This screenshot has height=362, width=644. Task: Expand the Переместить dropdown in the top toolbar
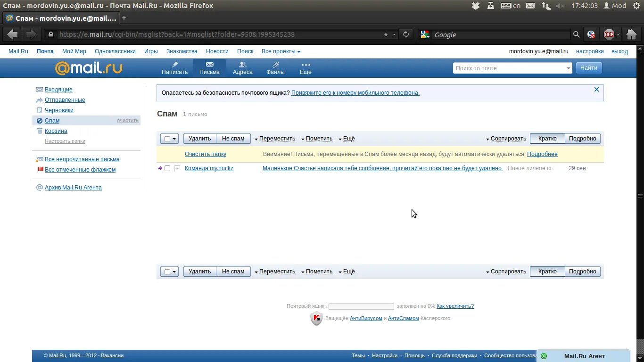coord(275,139)
